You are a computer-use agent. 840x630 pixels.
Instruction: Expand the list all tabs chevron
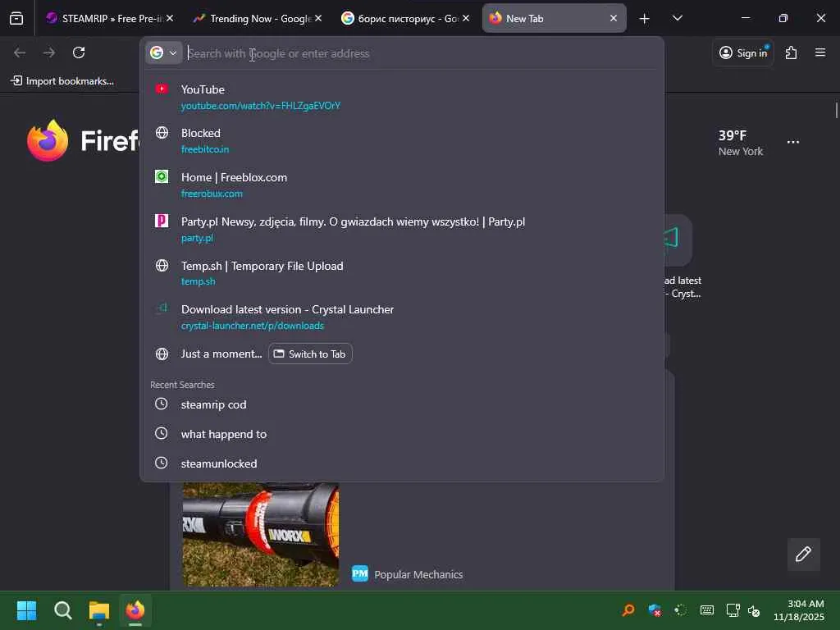click(677, 18)
